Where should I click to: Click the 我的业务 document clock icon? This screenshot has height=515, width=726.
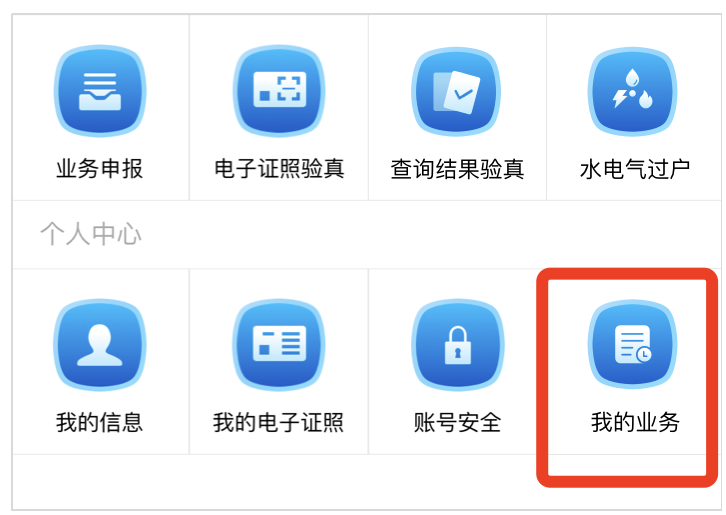pyautogui.click(x=632, y=344)
